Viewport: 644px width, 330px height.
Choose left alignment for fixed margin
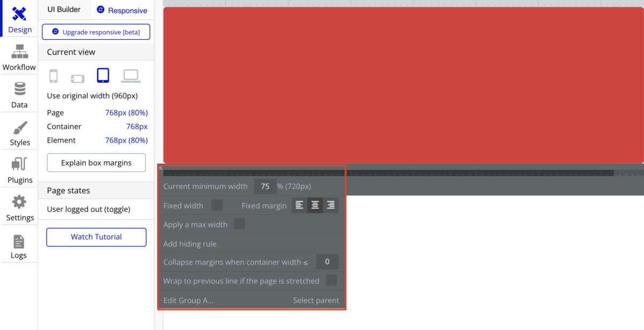299,205
